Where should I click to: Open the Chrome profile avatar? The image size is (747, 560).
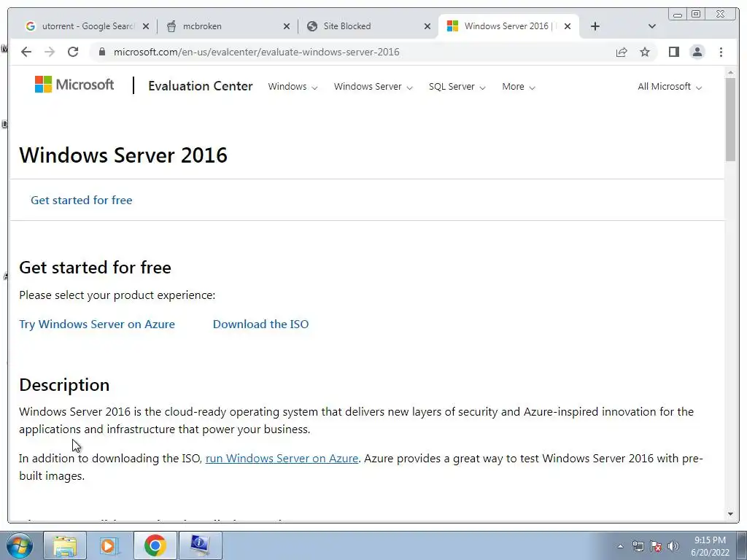point(697,52)
